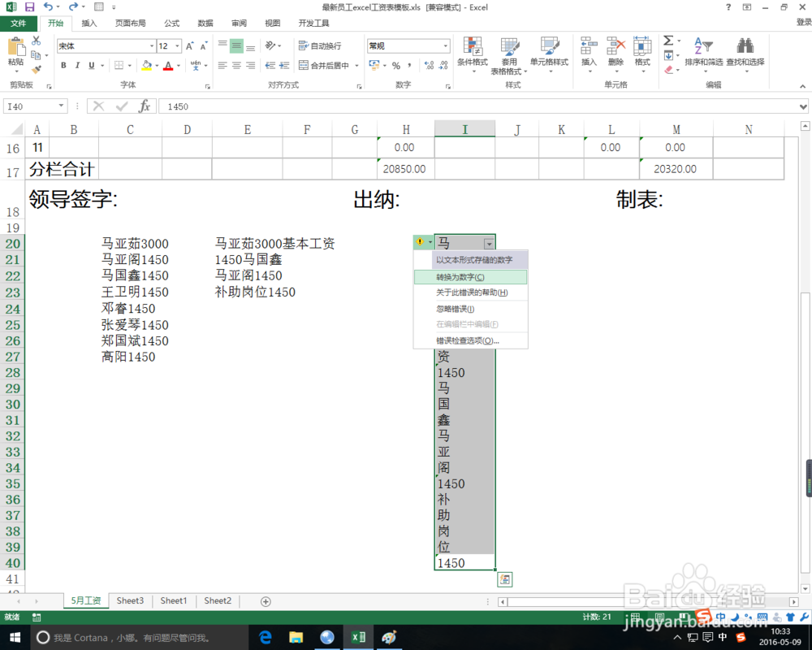Switch to 公式 ribbon tab
This screenshot has height=650, width=812.
[172, 24]
